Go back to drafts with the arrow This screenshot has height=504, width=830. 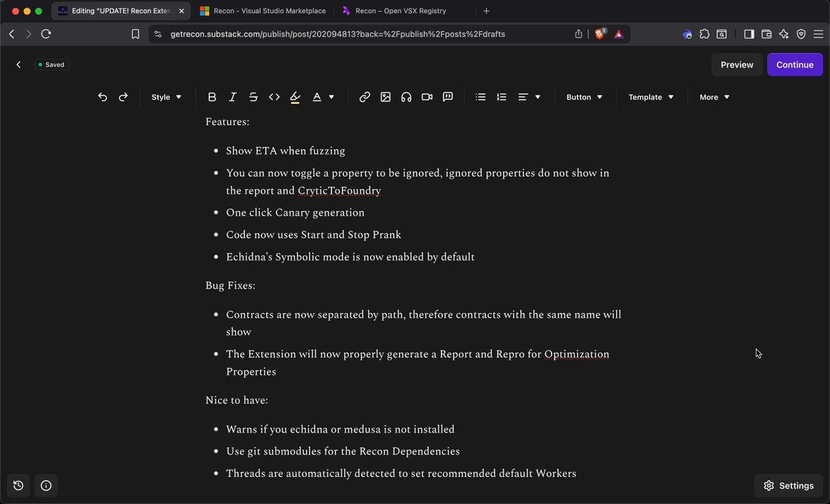point(19,64)
